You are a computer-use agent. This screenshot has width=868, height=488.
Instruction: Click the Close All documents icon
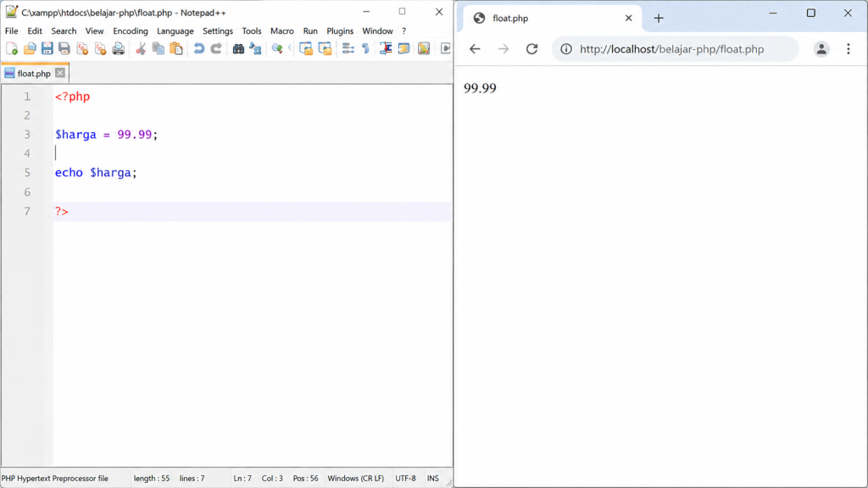click(100, 48)
